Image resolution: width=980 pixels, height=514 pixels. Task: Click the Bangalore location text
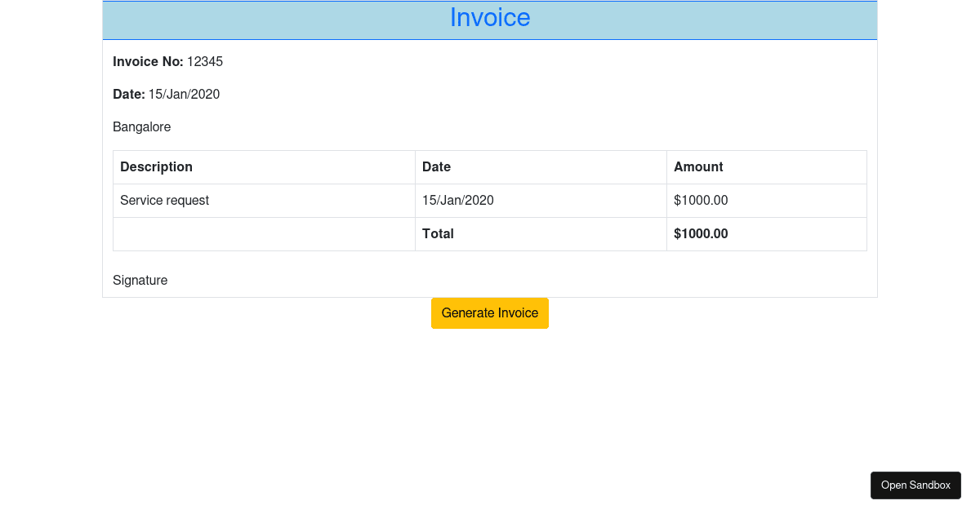click(141, 127)
